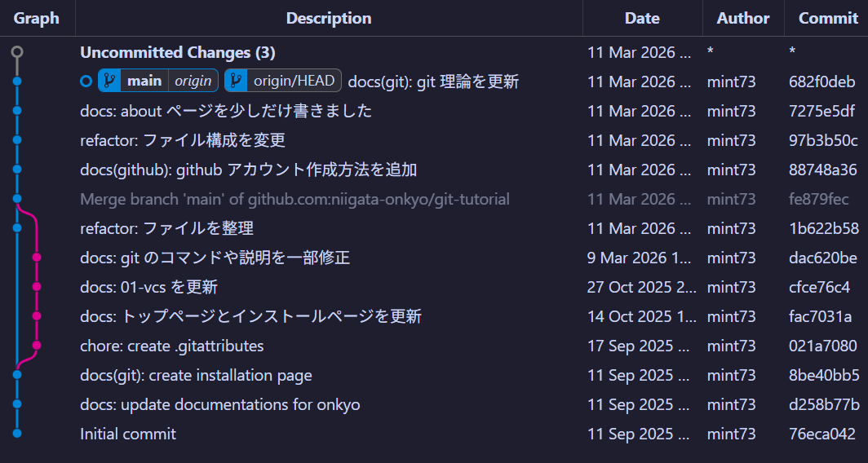Viewport: 868px width, 463px height.
Task: Click the branch icon on the main label
Action: pos(109,81)
